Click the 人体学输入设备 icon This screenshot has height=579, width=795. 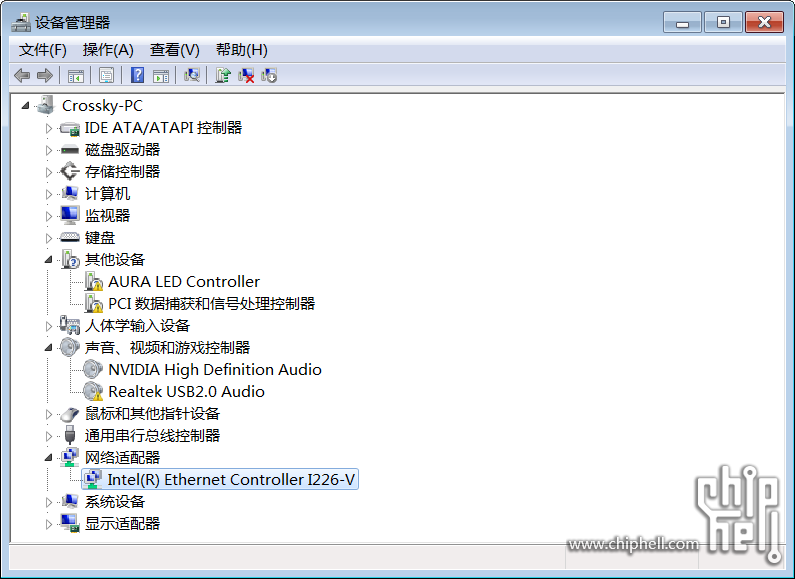click(69, 325)
